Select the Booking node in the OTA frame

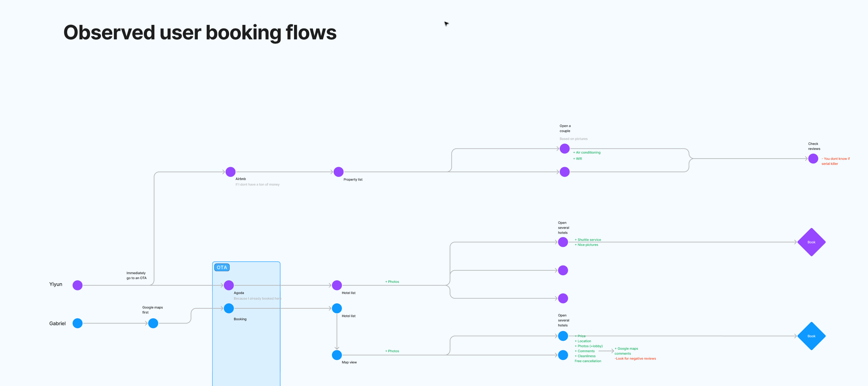229,308
